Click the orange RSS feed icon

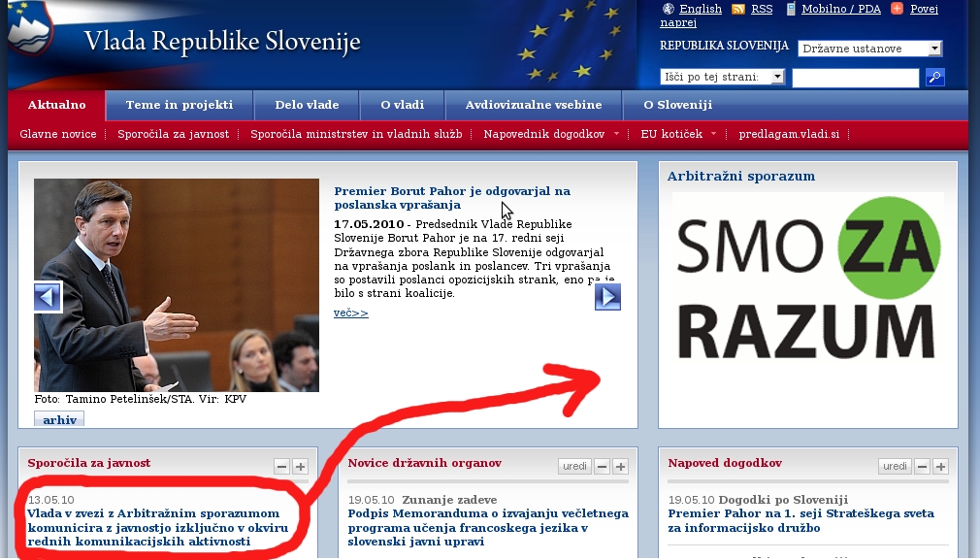738,9
